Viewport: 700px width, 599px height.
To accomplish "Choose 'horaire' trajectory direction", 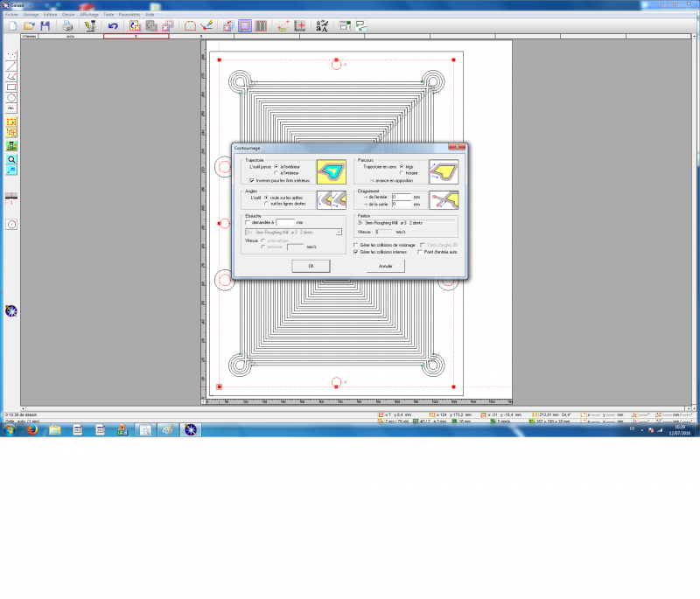I will click(x=402, y=173).
